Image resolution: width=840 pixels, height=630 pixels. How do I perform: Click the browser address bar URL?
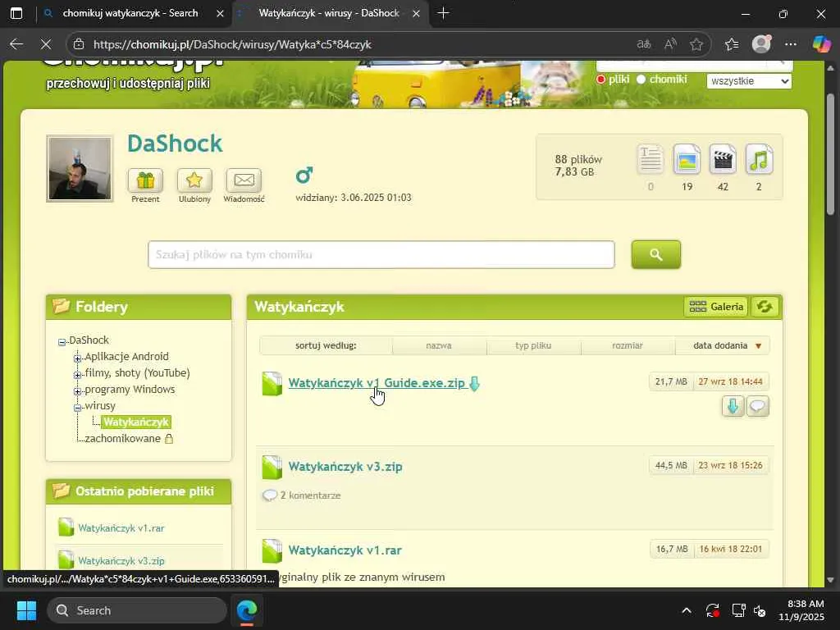[x=232, y=44]
